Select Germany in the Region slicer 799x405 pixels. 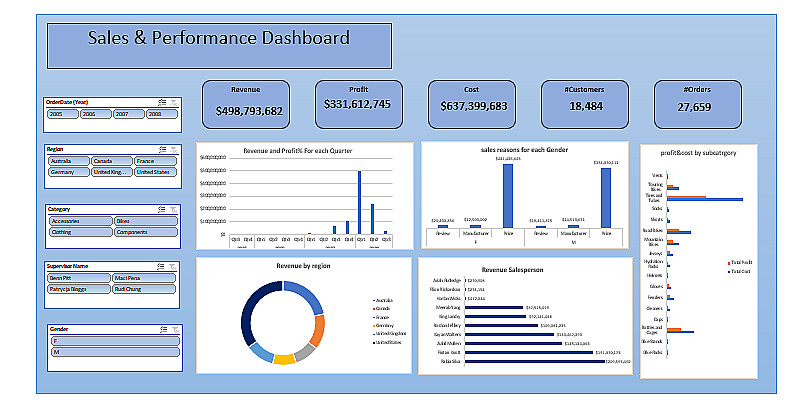69,172
